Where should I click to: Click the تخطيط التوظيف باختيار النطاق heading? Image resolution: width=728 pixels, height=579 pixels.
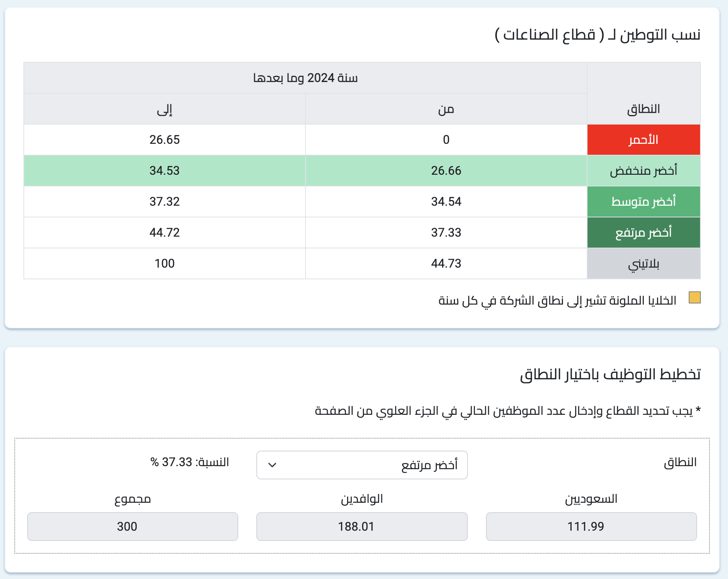(x=610, y=374)
